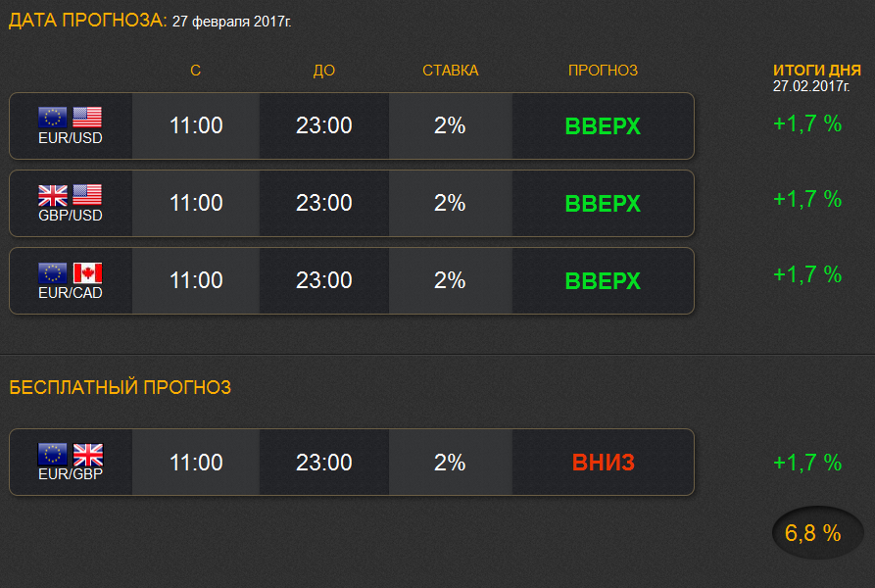Click the ИТОГИ ДНЯ heading
Viewport: 875px width, 588px height.
point(817,71)
